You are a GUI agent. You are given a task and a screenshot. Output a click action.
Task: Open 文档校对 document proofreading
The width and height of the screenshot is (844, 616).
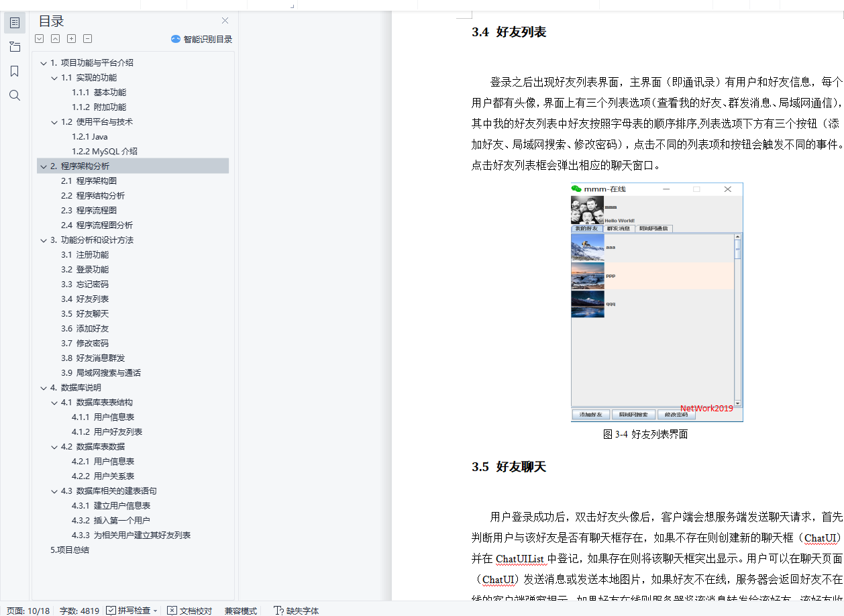[x=190, y=611]
